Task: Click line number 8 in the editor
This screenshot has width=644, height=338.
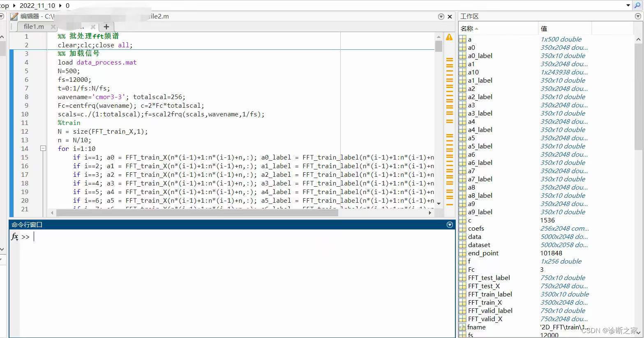Action: pyautogui.click(x=26, y=97)
